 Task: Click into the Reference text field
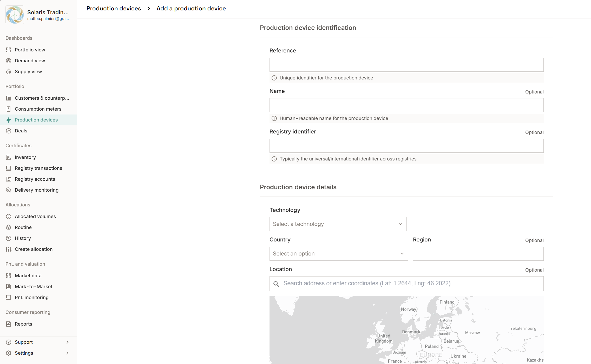406,65
